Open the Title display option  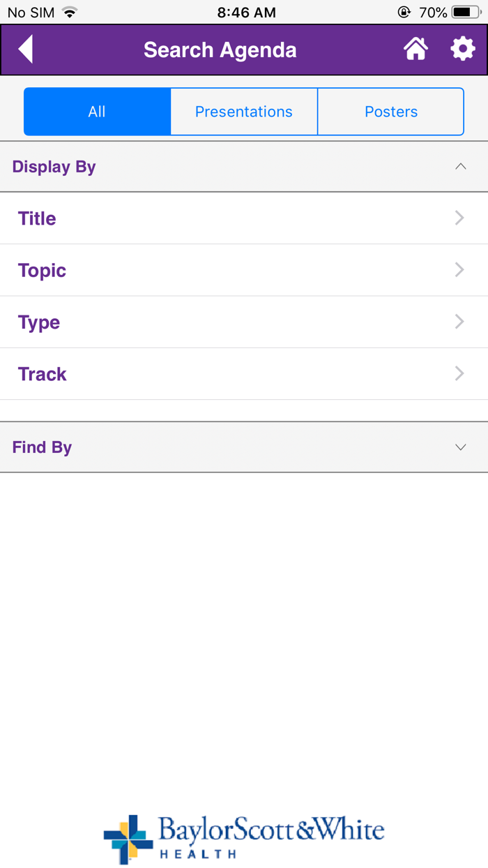38,218
